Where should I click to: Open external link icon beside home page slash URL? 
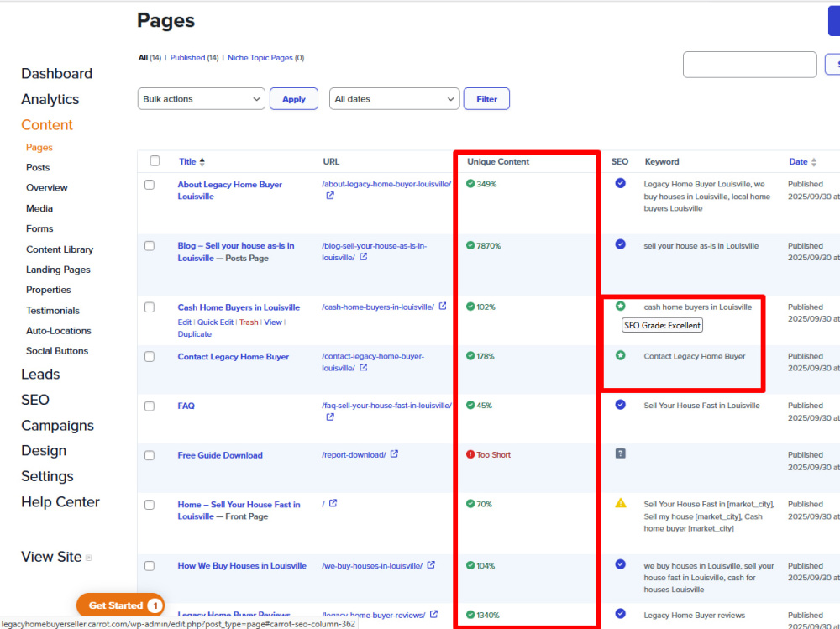333,503
